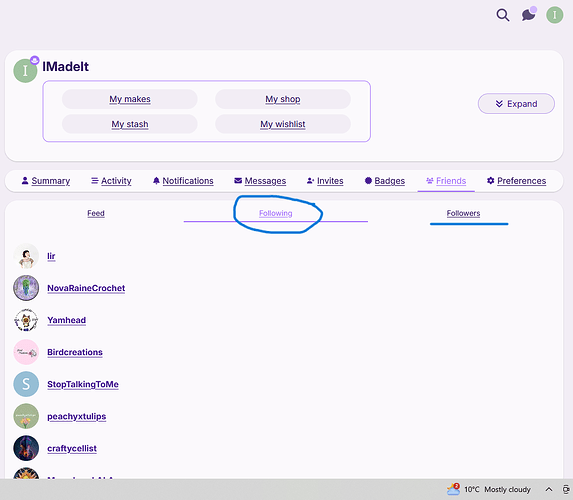Open the chat bubbles messages icon
This screenshot has width=573, height=500.
click(x=529, y=15)
